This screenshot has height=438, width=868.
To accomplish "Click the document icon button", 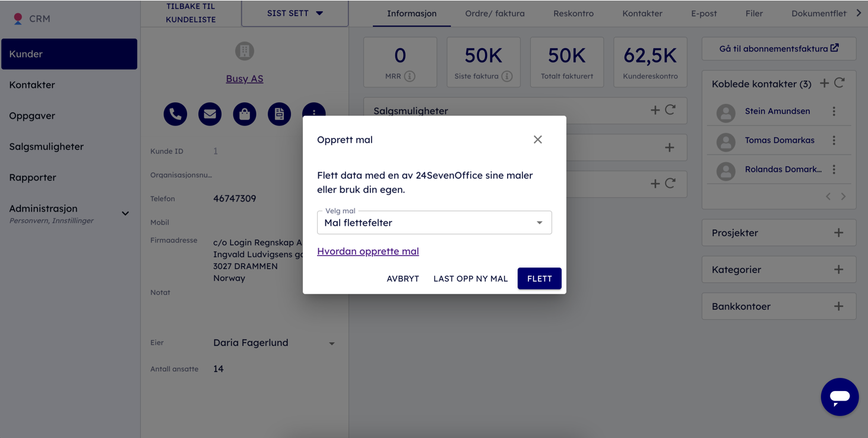I will point(279,114).
